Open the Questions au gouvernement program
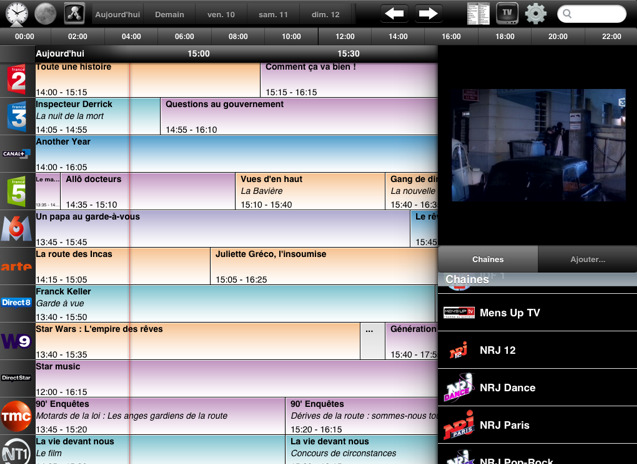The image size is (637, 464). coord(299,117)
